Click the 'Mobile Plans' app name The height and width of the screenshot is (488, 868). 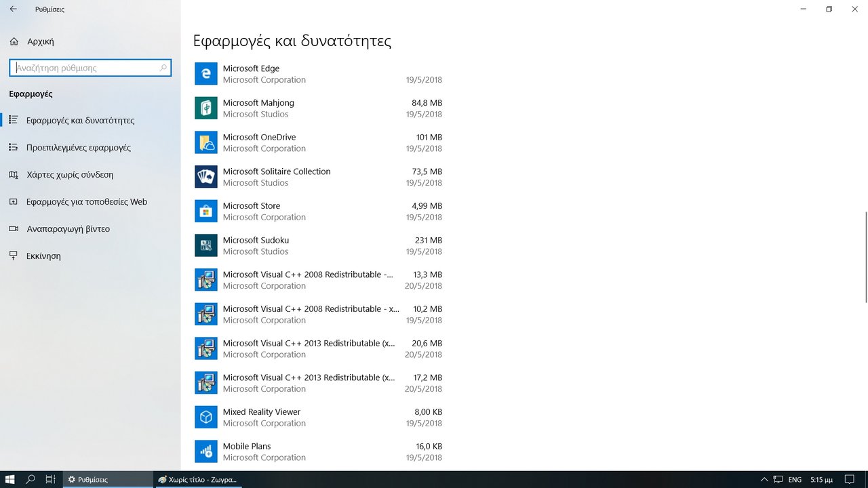pyautogui.click(x=247, y=447)
